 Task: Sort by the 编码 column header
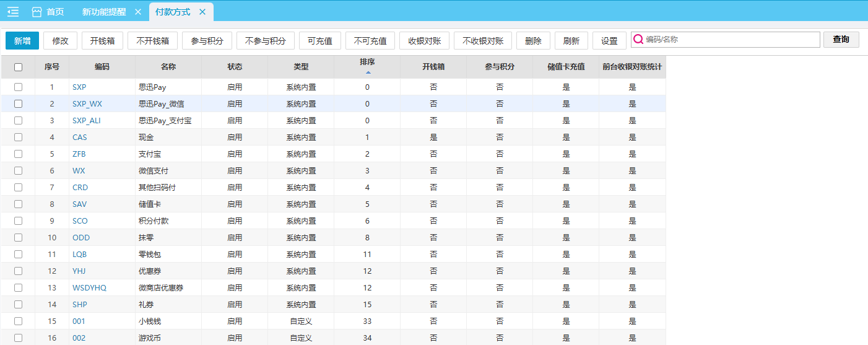tap(102, 67)
